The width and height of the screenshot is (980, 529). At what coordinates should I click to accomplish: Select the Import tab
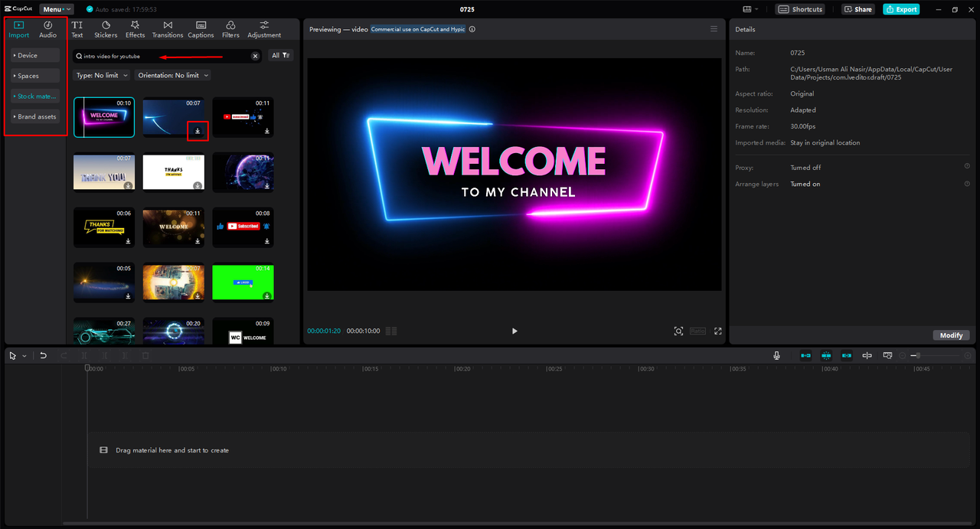click(19, 30)
